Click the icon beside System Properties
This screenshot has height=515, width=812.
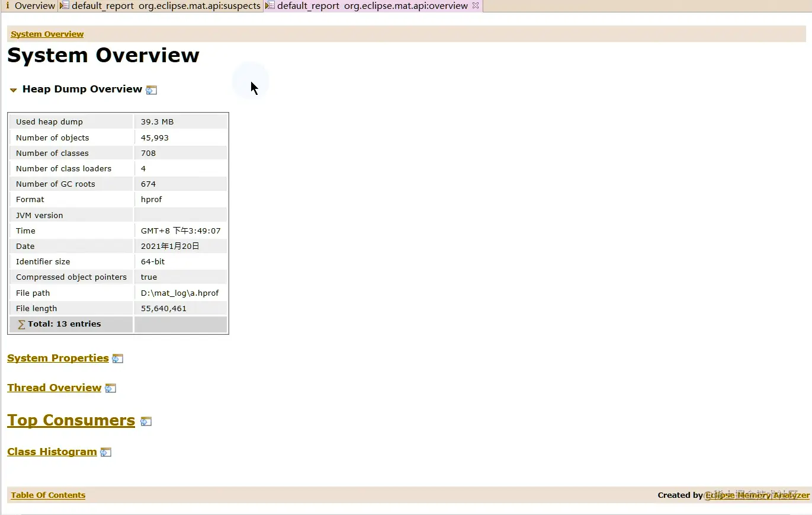[118, 359]
